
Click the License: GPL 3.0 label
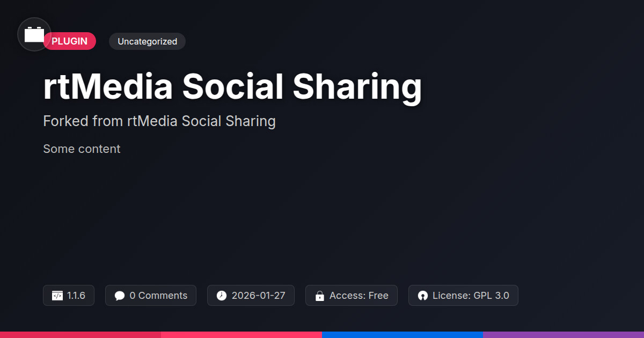tap(471, 296)
